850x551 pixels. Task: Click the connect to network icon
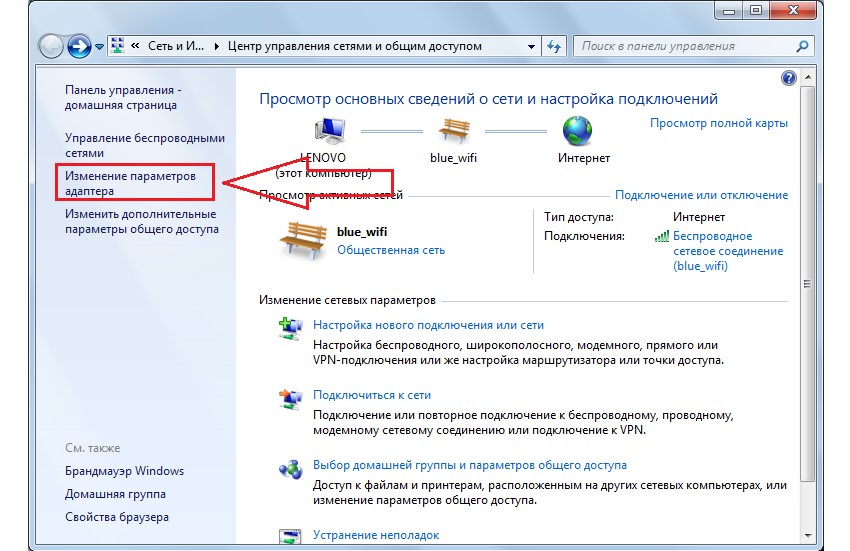(291, 400)
